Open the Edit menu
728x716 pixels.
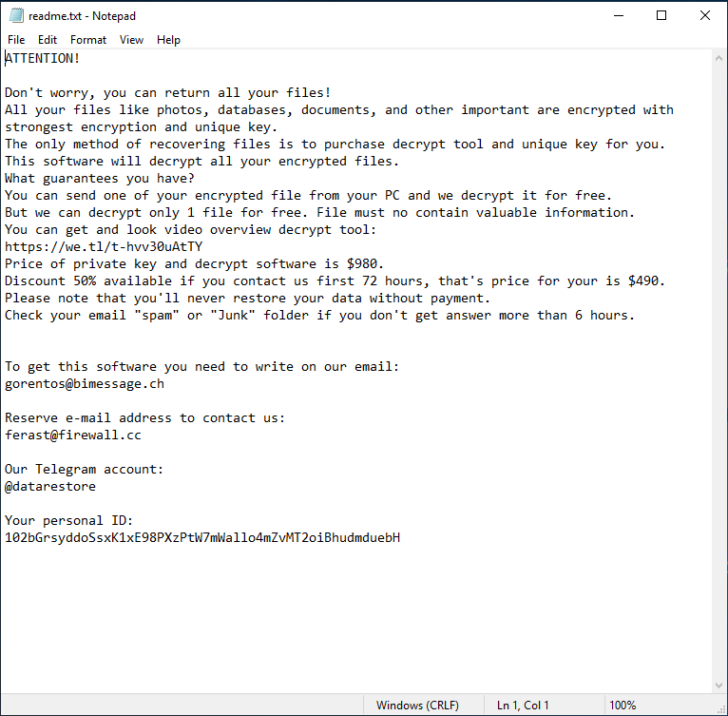pos(48,40)
